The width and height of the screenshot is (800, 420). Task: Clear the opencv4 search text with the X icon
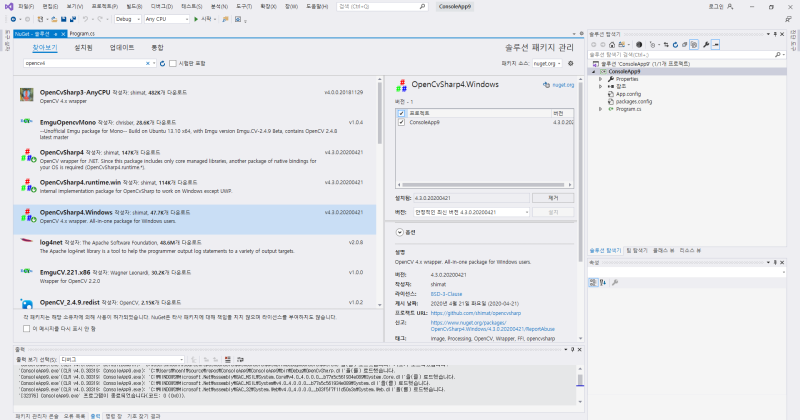(148, 64)
